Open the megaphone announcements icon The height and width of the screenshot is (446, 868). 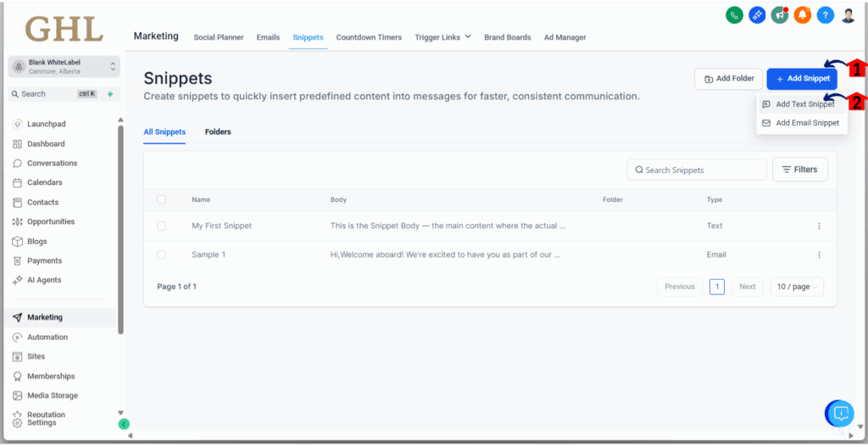click(780, 15)
